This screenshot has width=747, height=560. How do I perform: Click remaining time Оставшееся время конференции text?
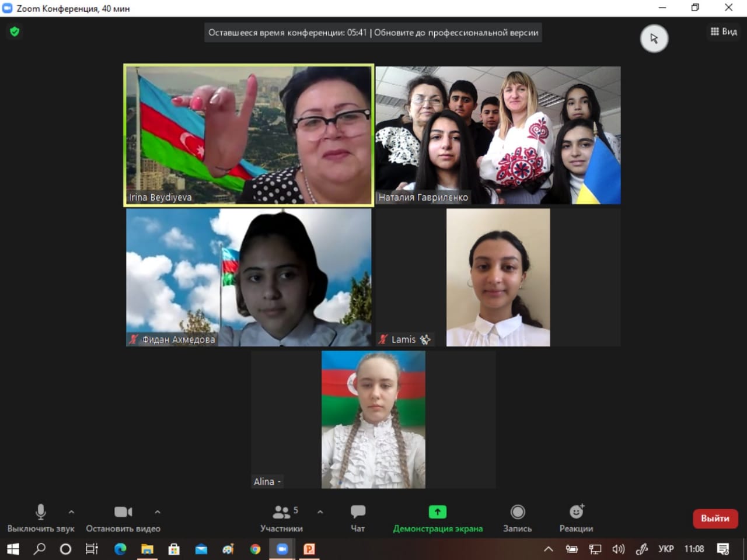[x=288, y=33]
